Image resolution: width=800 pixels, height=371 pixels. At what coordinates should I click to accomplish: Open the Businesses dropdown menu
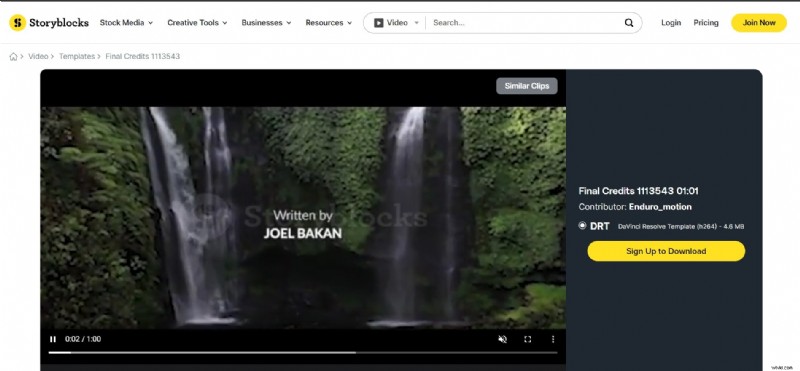click(x=266, y=22)
